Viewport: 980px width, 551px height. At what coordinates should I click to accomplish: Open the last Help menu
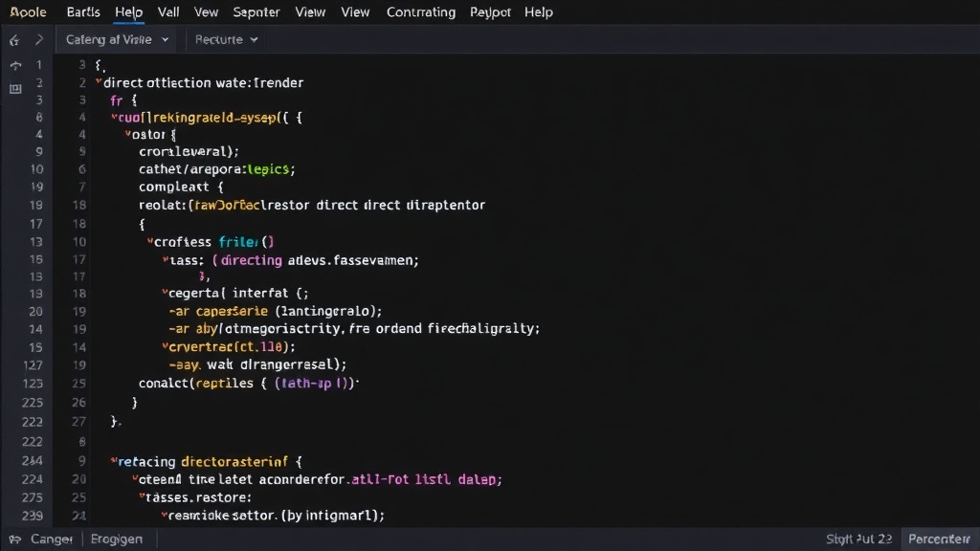coord(538,11)
